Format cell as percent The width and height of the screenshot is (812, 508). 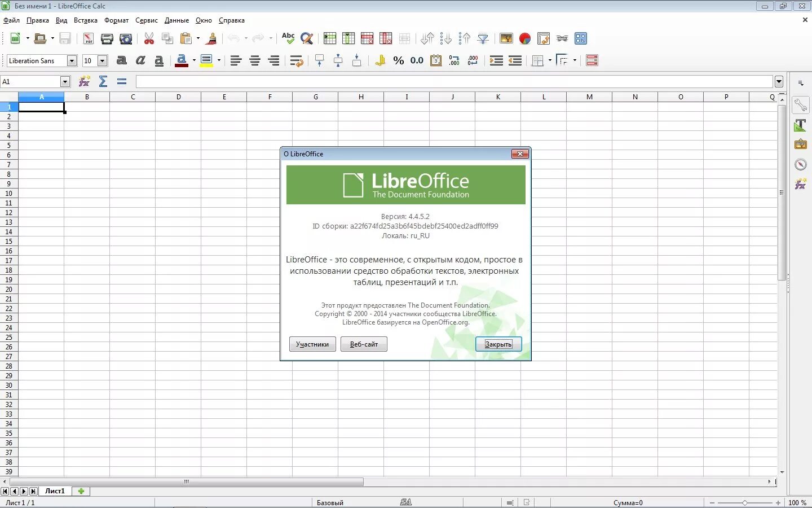tap(399, 60)
